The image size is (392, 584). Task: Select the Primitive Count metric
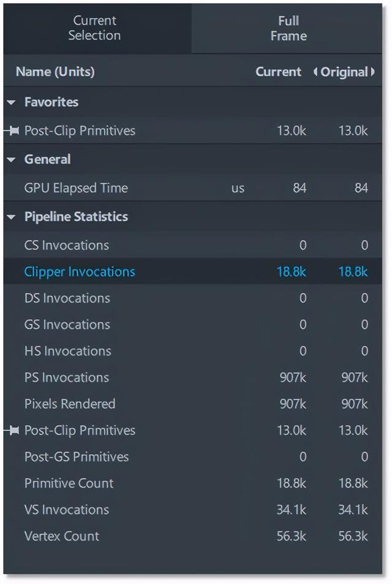[x=69, y=483]
